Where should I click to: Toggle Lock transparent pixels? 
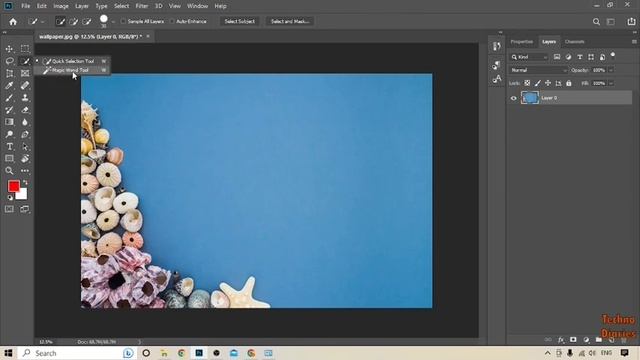tap(527, 83)
